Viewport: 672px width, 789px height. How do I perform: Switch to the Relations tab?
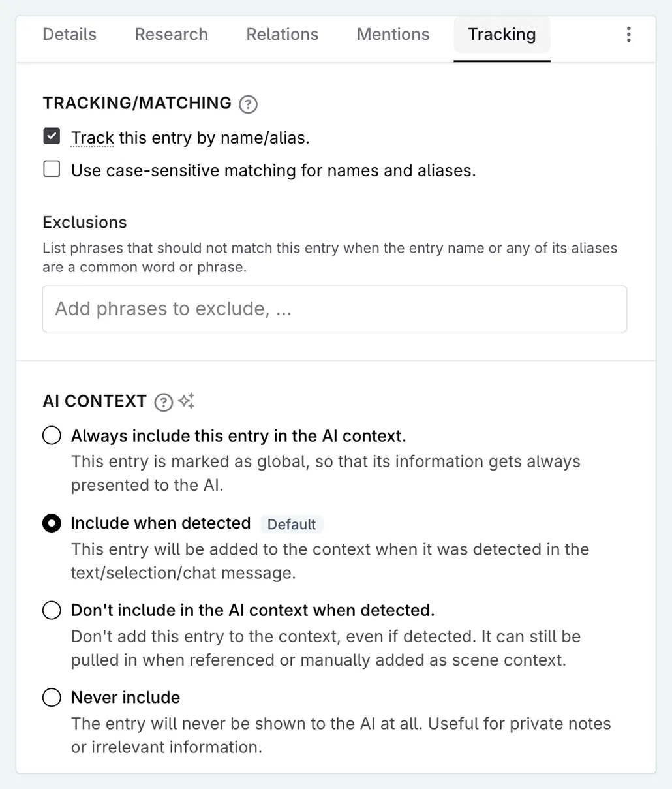(282, 35)
